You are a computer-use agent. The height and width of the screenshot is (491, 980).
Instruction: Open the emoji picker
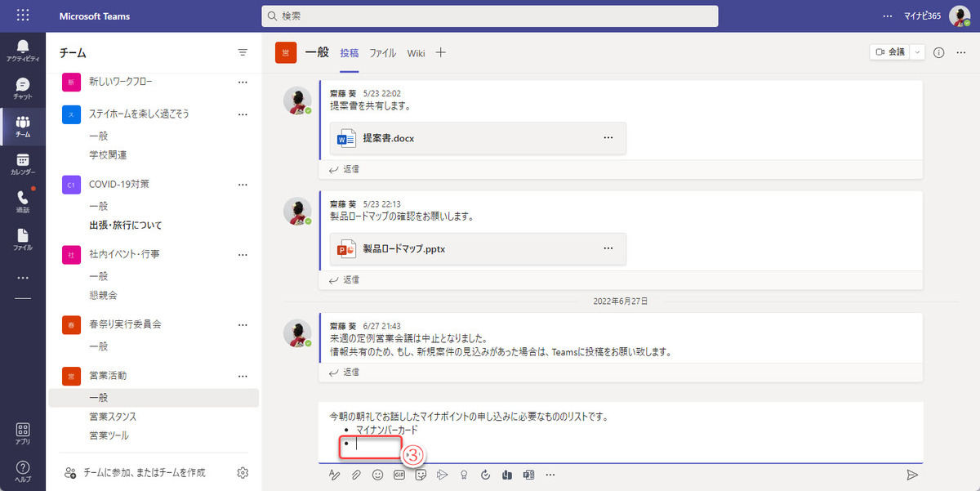(377, 474)
